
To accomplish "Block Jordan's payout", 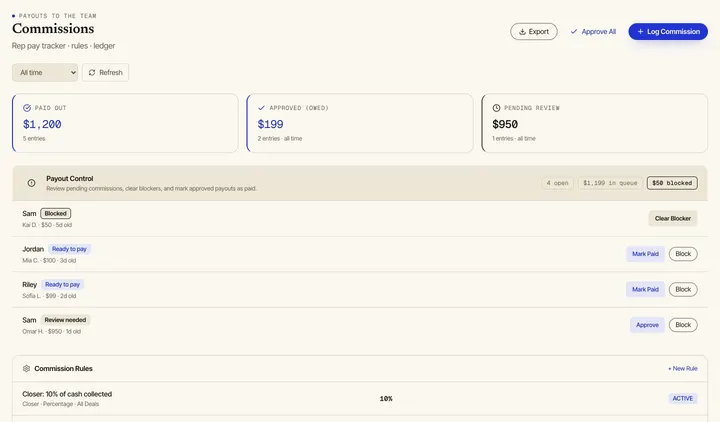I will click(x=683, y=254).
